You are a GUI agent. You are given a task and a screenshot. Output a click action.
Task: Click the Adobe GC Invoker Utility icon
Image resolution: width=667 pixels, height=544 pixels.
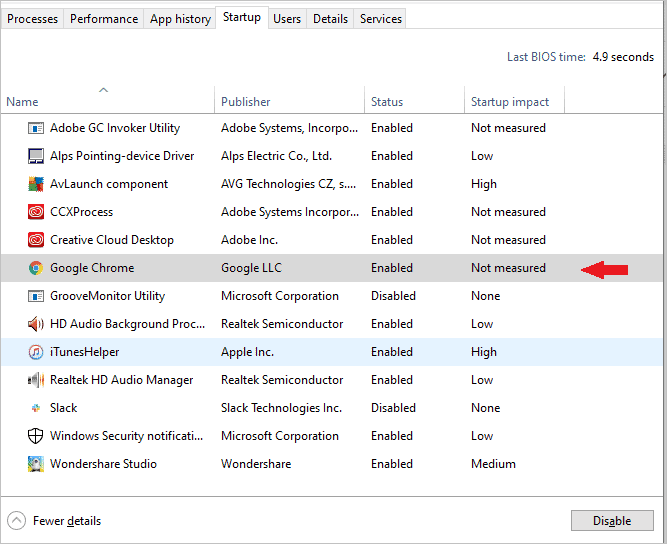pos(36,128)
